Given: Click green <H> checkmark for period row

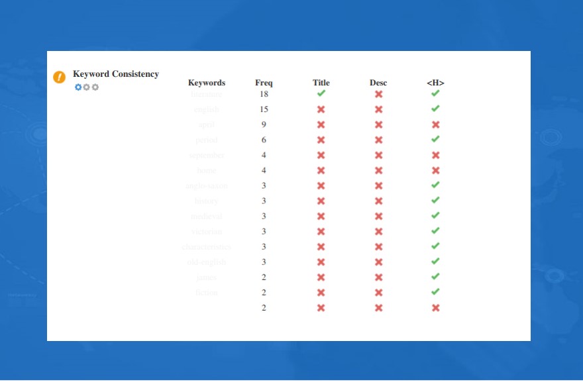Looking at the screenshot, I should click(435, 139).
